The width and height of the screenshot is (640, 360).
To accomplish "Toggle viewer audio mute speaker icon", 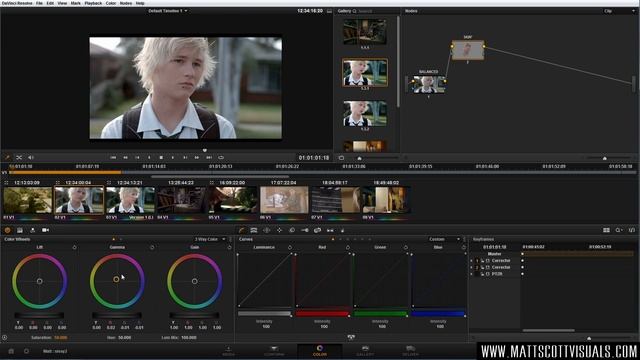I will click(31, 157).
